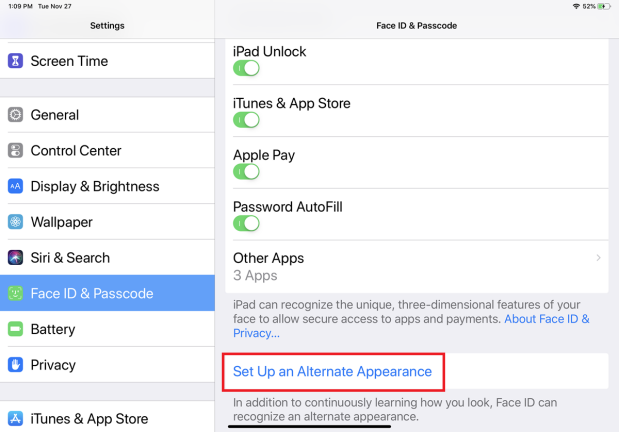Open the Wallpaper settings entry
The height and width of the screenshot is (432, 619).
click(107, 222)
